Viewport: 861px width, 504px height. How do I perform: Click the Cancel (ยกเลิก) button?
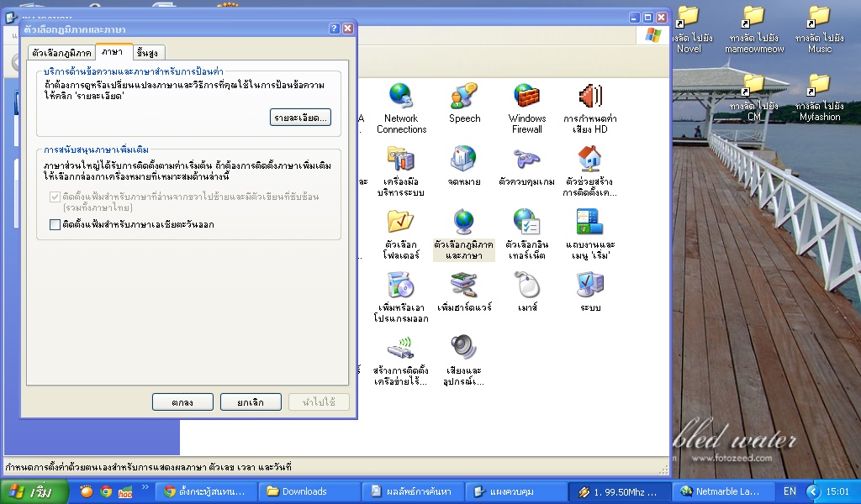[x=251, y=402]
